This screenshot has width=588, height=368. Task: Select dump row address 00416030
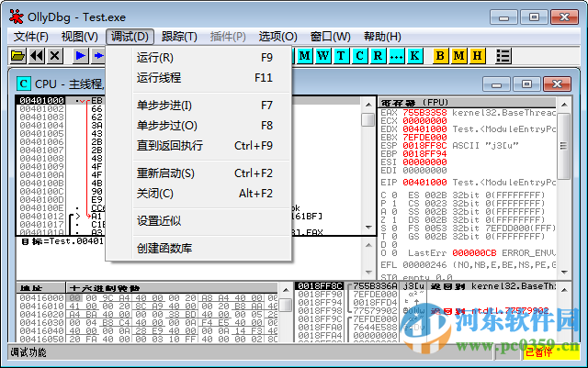tap(41, 323)
